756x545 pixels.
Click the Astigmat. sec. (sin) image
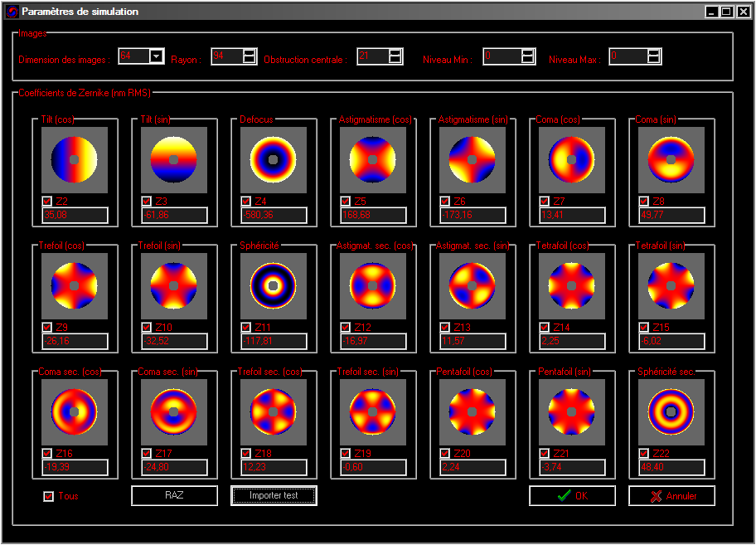472,286
